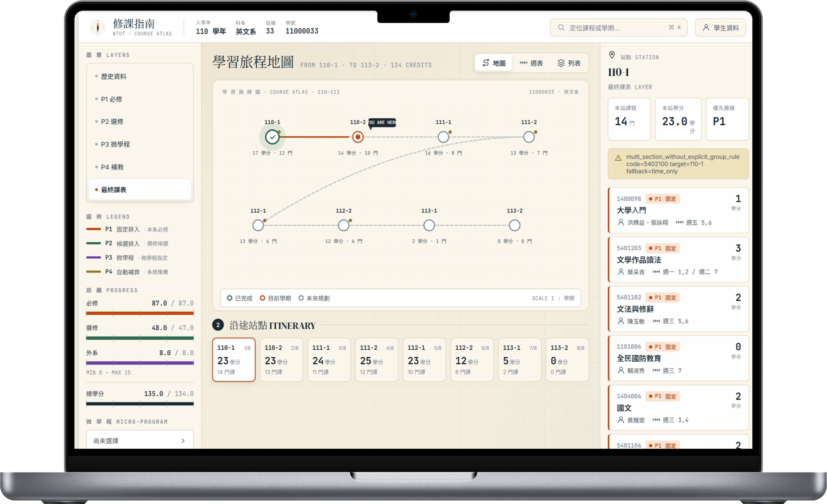The height and width of the screenshot is (504, 827).
Task: Click map node 112-1
Action: [x=258, y=225]
